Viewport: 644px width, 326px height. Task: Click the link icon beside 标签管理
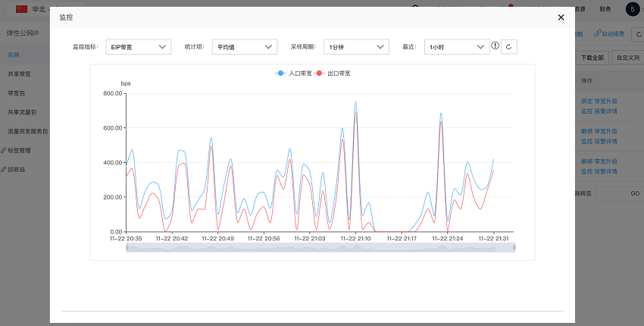click(3, 150)
